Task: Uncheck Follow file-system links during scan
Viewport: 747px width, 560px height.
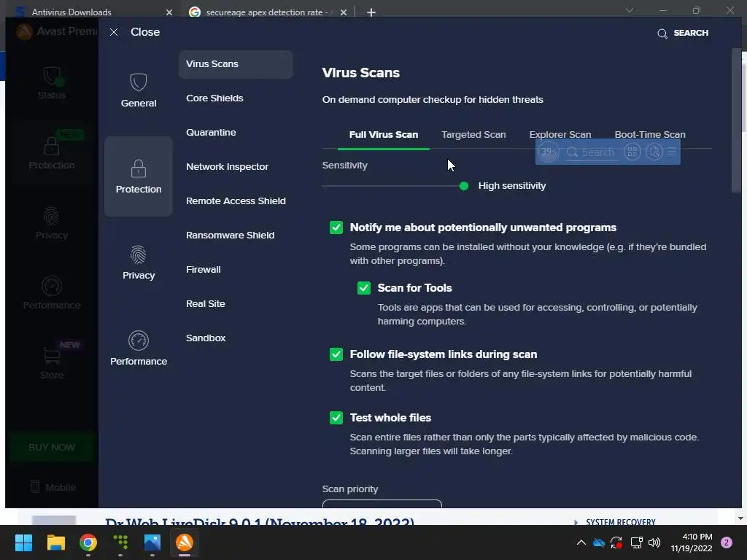Action: click(336, 354)
